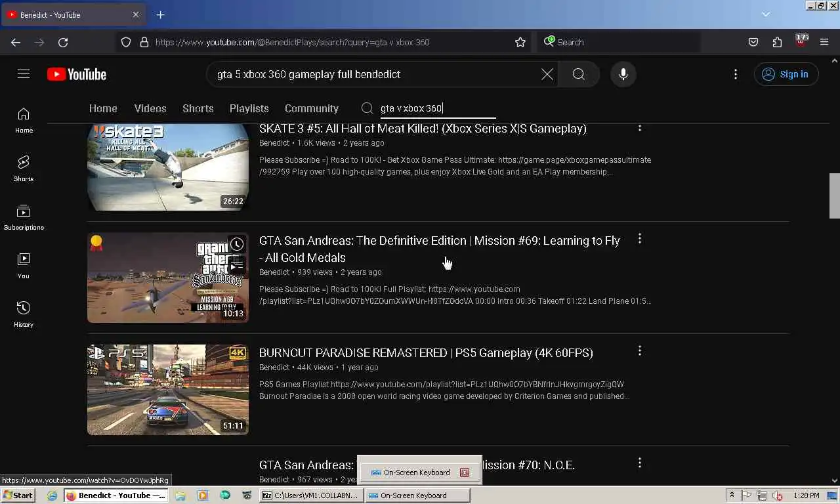Open 'SKATE 3 #5: All Hall of Meat Killed!' title
The height and width of the screenshot is (504, 840).
click(423, 129)
